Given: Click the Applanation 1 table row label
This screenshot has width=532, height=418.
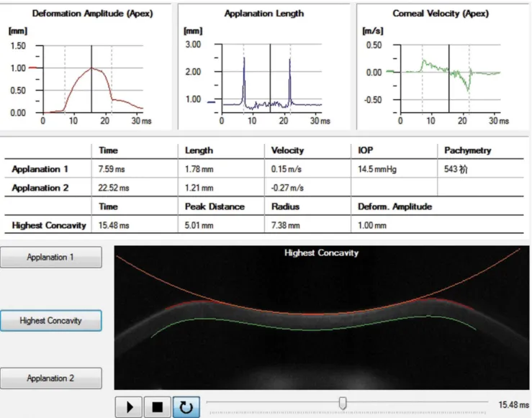Looking at the screenshot, I should click(x=40, y=169).
